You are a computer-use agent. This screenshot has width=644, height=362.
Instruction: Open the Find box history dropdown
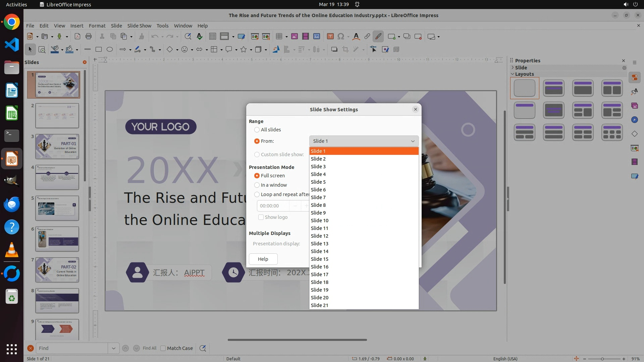113,348
